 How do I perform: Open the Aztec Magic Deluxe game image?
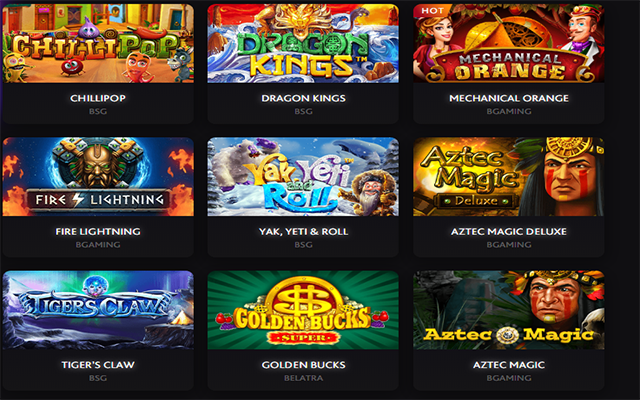click(509, 177)
